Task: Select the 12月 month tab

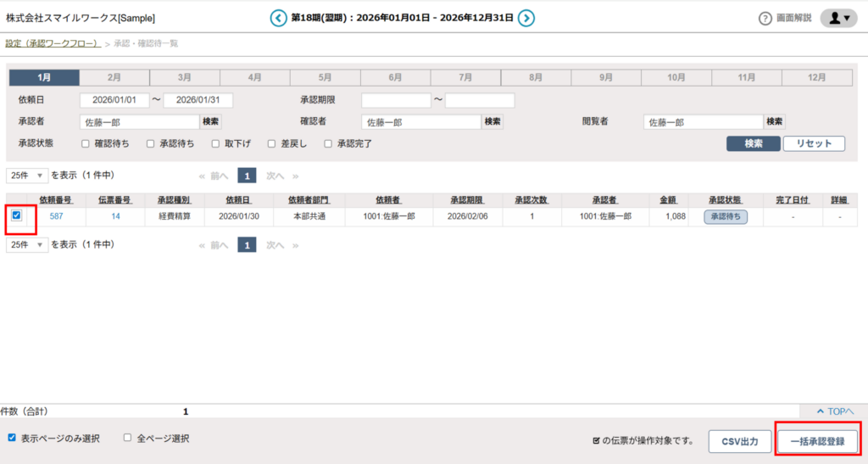Action: (816, 77)
